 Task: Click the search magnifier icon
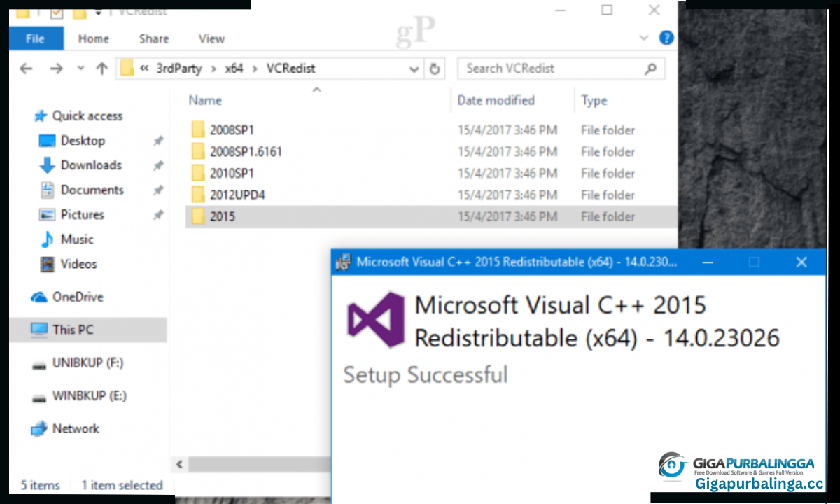pyautogui.click(x=650, y=69)
